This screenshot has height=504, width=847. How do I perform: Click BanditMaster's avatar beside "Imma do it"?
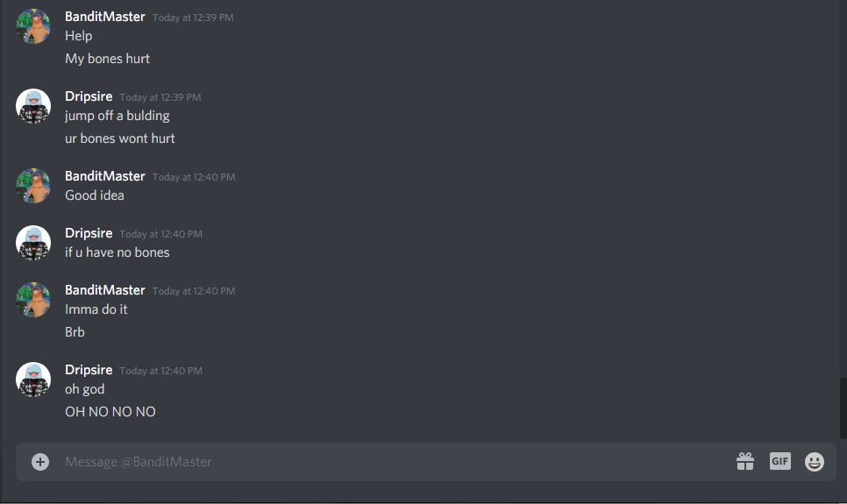coord(33,300)
